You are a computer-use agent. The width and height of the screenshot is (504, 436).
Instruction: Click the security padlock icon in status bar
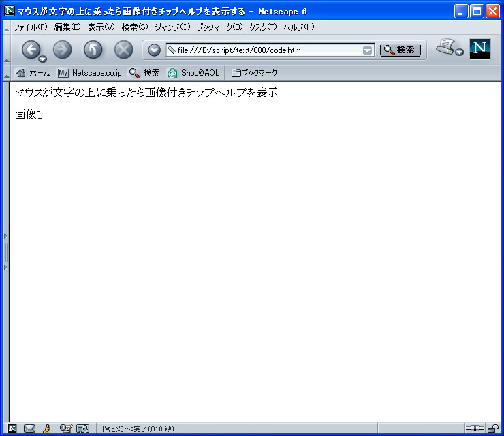492,429
